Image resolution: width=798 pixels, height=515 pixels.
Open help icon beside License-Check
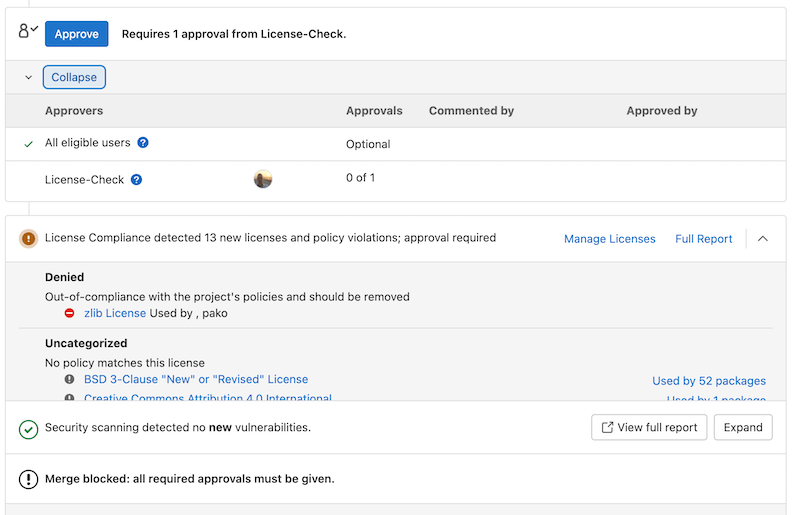click(136, 180)
